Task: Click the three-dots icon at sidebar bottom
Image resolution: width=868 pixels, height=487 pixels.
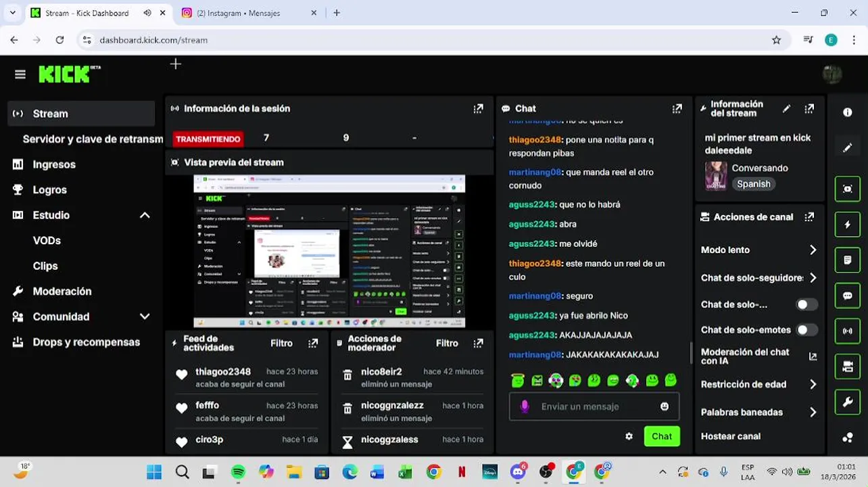Action: tap(848, 438)
